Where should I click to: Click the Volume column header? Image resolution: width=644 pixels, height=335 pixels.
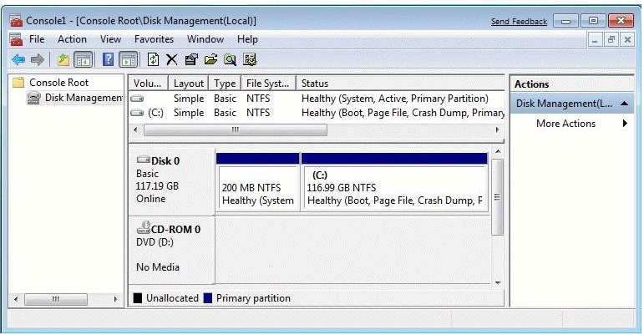point(148,84)
